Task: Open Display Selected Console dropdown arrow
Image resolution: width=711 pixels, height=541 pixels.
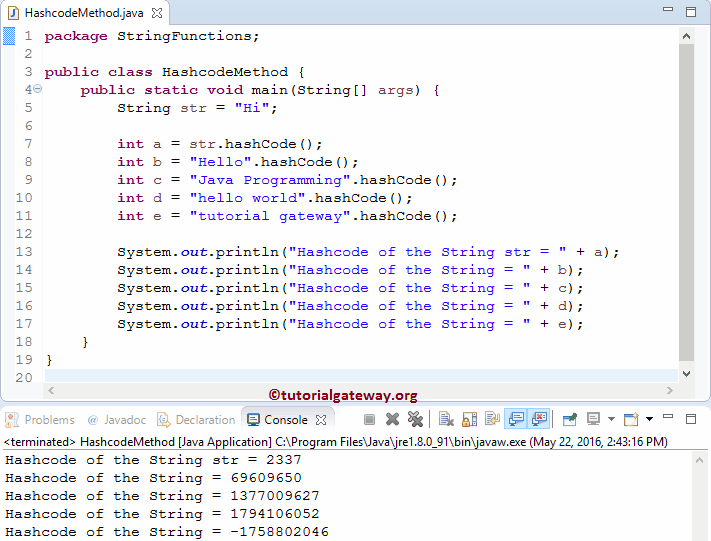Action: pos(611,419)
